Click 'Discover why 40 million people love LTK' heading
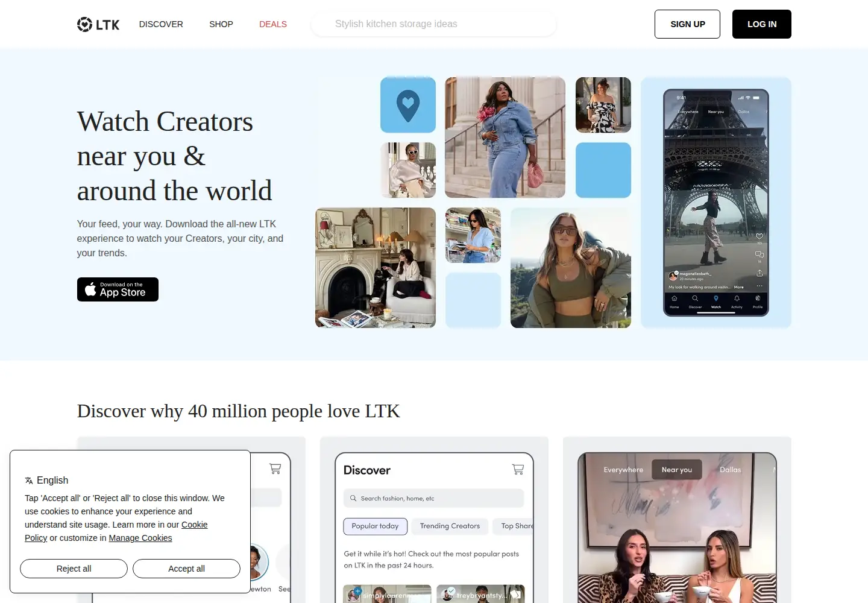The height and width of the screenshot is (603, 868). (238, 411)
